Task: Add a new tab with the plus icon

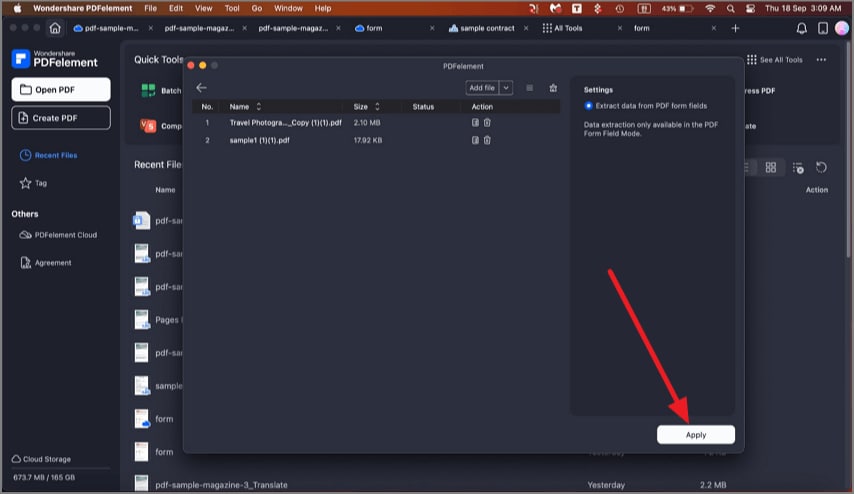Action: point(735,28)
